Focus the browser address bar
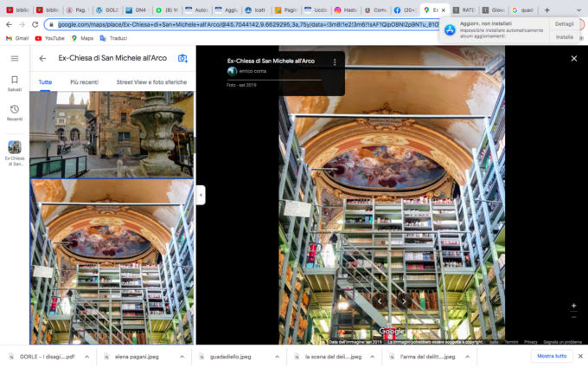This screenshot has width=588, height=368. (x=247, y=24)
